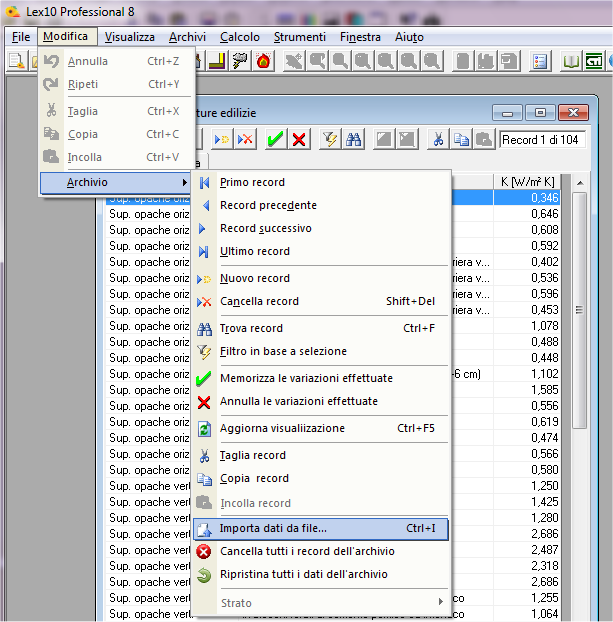This screenshot has height=622, width=613.
Task: Open the Finestra menu
Action: click(360, 37)
